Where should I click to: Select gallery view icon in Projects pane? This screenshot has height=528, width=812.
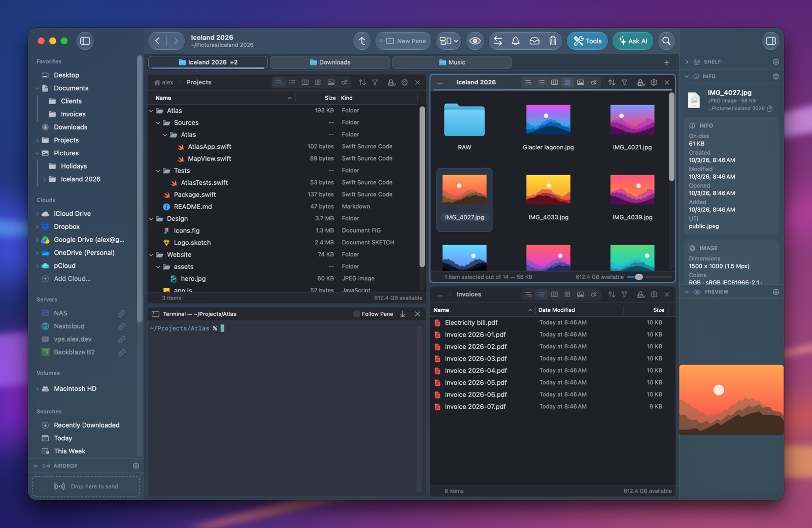[x=331, y=82]
